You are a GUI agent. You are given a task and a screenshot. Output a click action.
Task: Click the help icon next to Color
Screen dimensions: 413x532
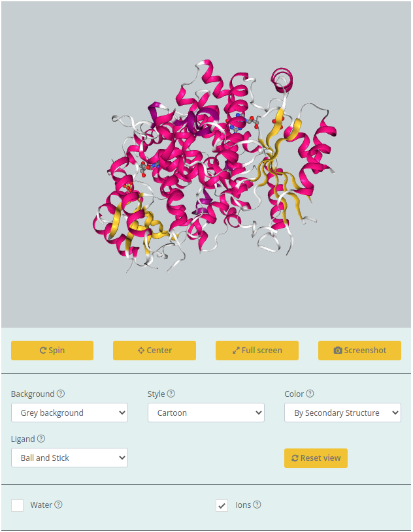pos(310,394)
